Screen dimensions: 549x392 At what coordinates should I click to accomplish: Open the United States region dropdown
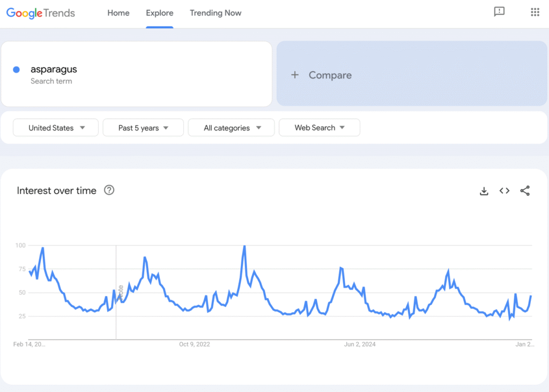point(55,127)
